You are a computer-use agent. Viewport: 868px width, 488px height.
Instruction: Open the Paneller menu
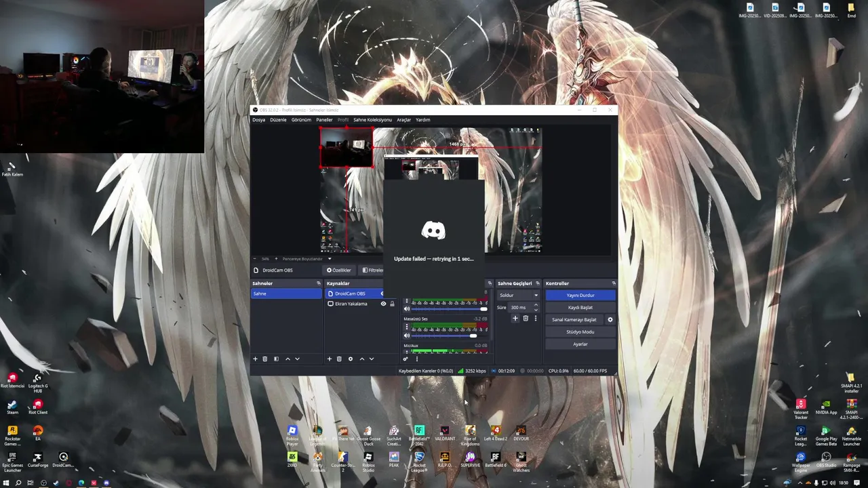(x=324, y=120)
